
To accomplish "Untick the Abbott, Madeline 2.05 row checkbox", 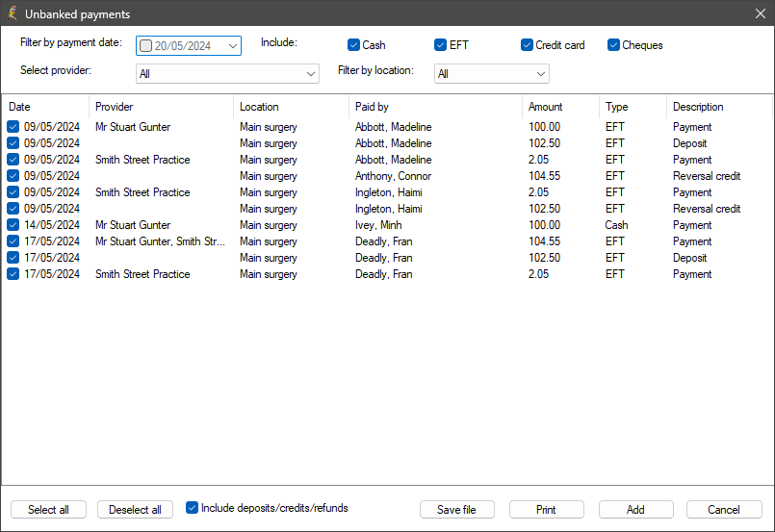I will pos(13,160).
